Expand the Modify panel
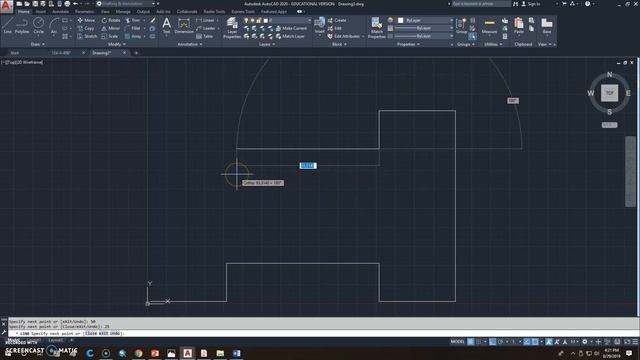This screenshot has height=360, width=640. [116, 44]
